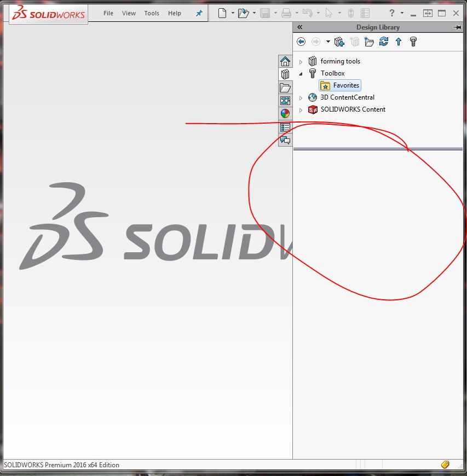The height and width of the screenshot is (476, 467).
Task: Go forward in the Design Library
Action: (316, 42)
